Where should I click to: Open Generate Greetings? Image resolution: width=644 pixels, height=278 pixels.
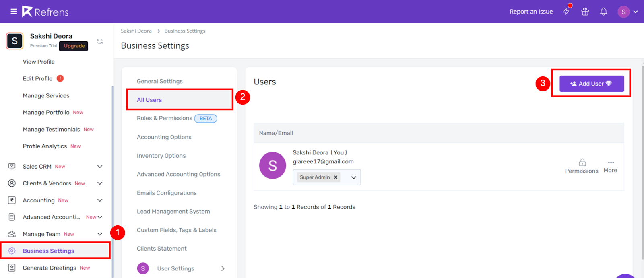click(50, 268)
